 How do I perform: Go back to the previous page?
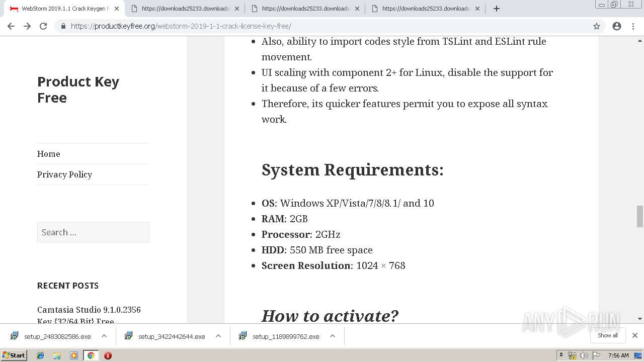11,26
